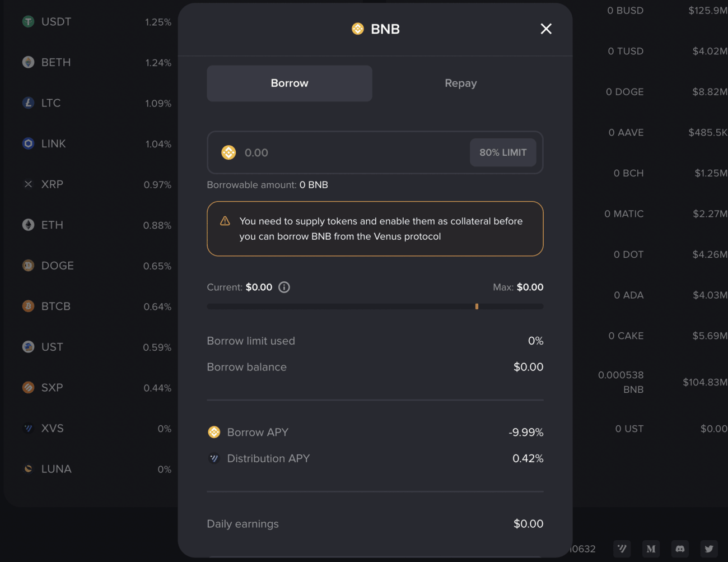
Task: Select the Borrow tab
Action: 290,83
